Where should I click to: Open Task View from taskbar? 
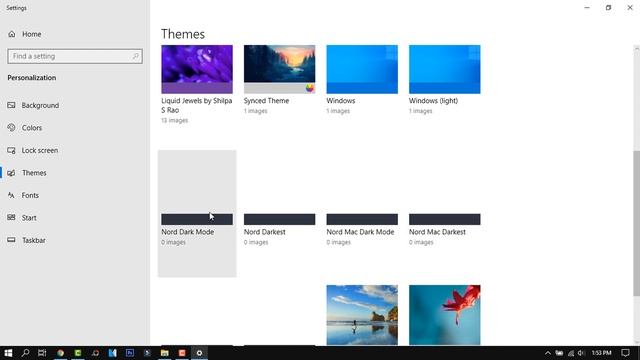42,353
